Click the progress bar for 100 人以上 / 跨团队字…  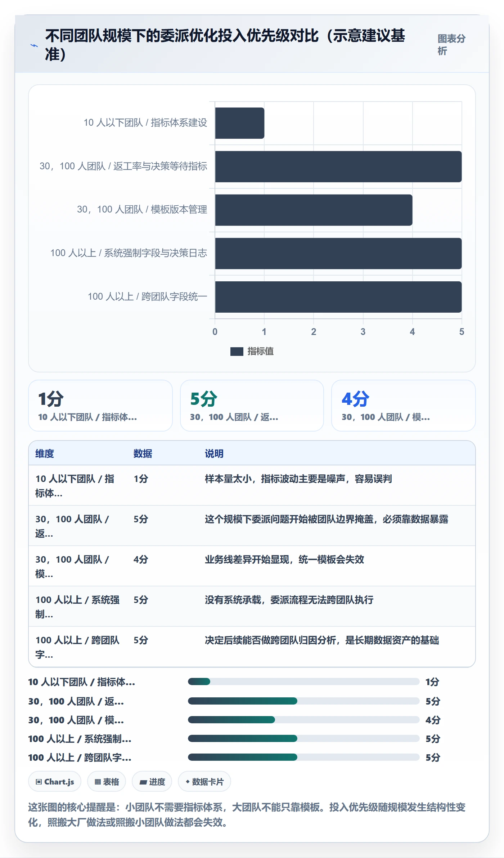[303, 757]
